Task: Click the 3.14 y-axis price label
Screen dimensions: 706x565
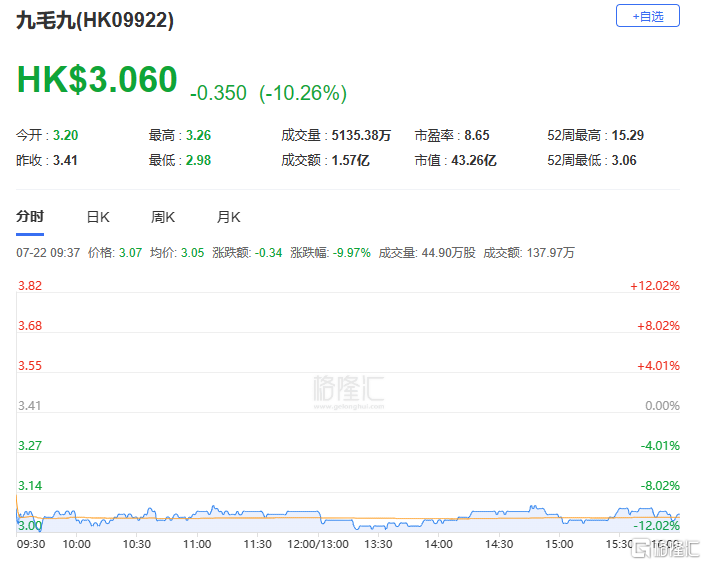Action: click(30, 486)
